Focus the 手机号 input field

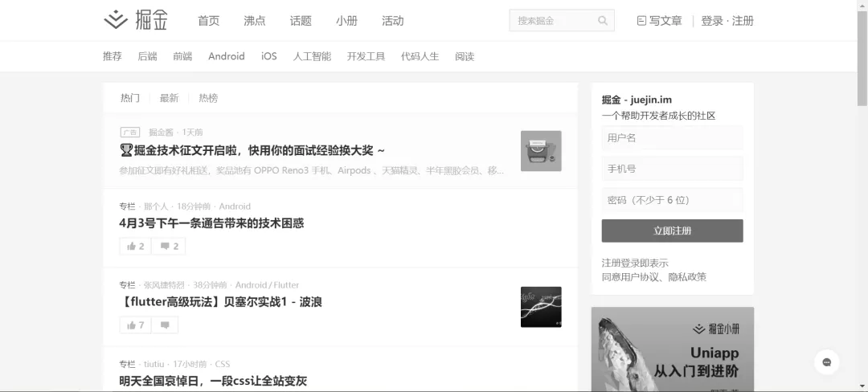672,169
